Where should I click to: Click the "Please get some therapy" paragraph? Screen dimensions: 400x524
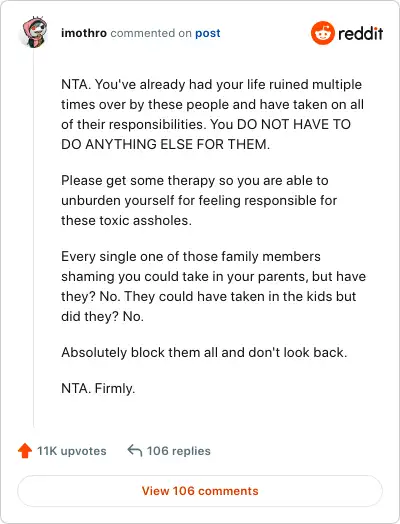point(199,200)
